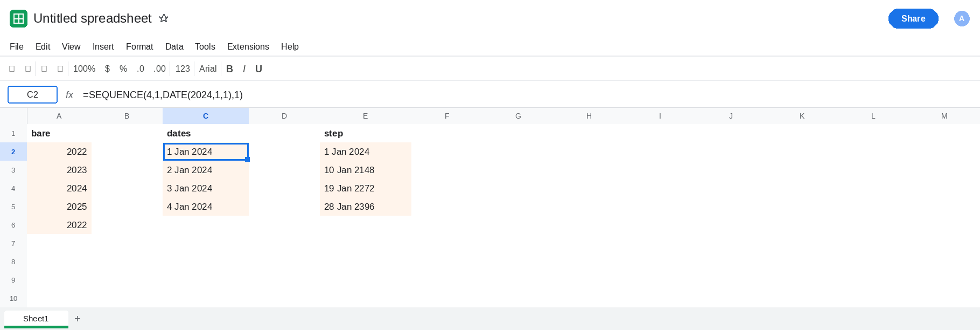Click the 'dates' header cell
Viewport: 980px width, 330px height.
click(206, 133)
